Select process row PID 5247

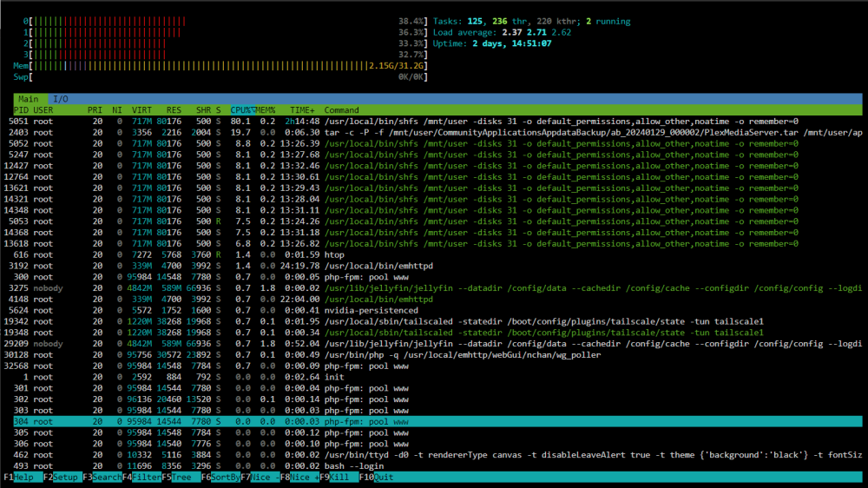point(434,154)
